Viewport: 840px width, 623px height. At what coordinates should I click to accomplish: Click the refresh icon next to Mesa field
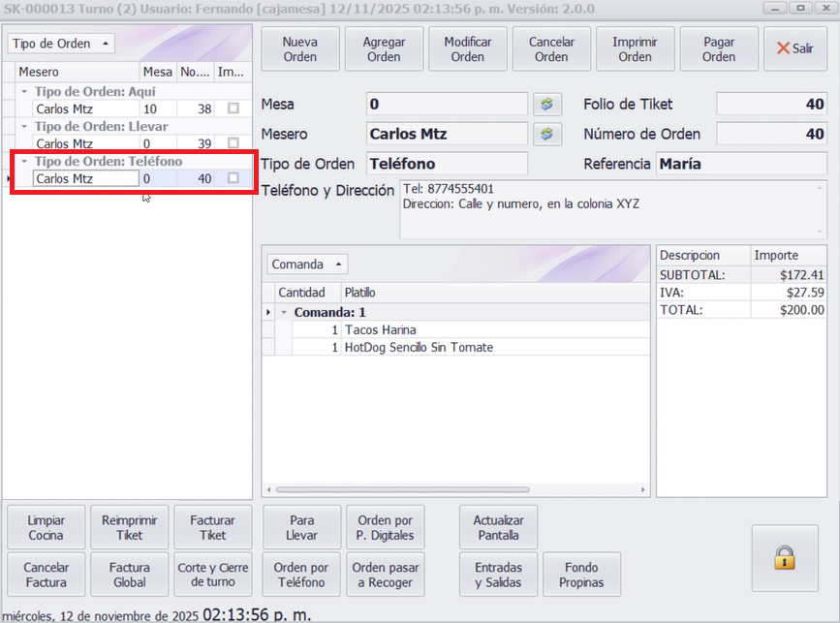tap(545, 104)
